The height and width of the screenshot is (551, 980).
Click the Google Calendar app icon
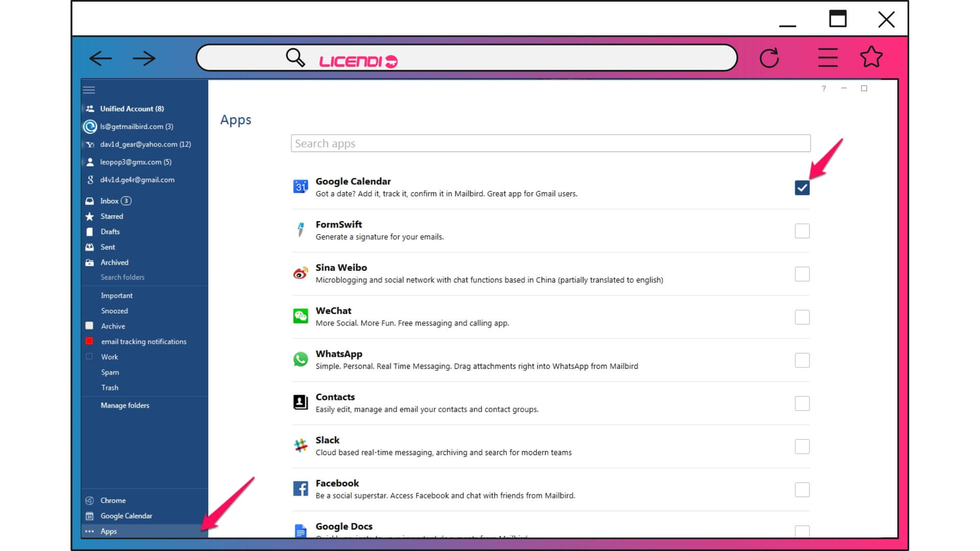point(300,187)
